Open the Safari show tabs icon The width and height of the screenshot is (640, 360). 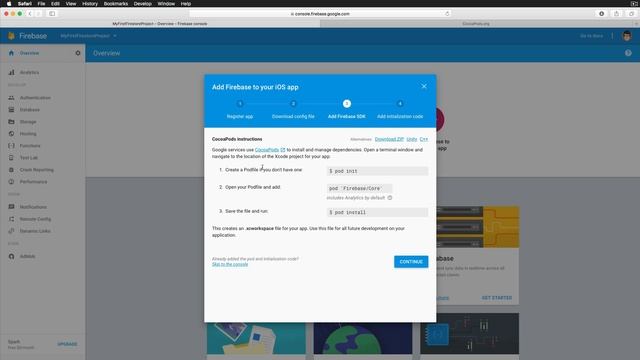click(x=631, y=13)
